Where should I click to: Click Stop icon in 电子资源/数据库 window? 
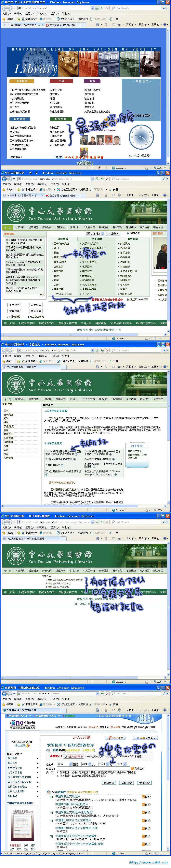click(x=107, y=522)
